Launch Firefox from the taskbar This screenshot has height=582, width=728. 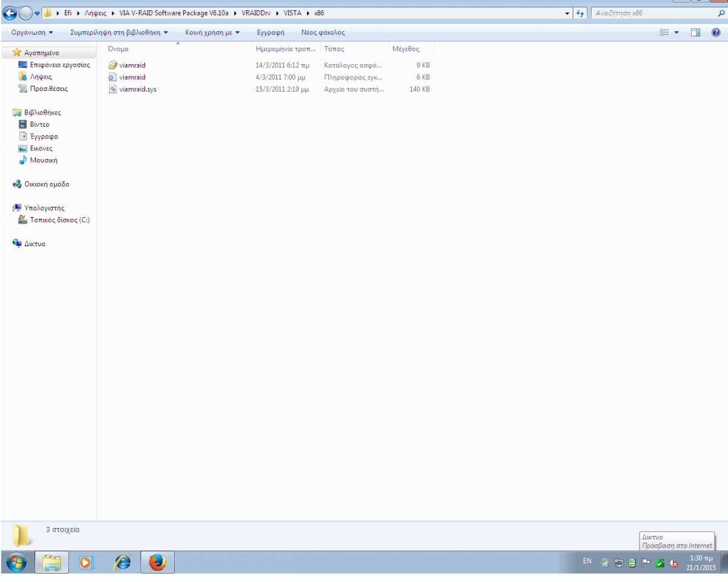pyautogui.click(x=157, y=563)
